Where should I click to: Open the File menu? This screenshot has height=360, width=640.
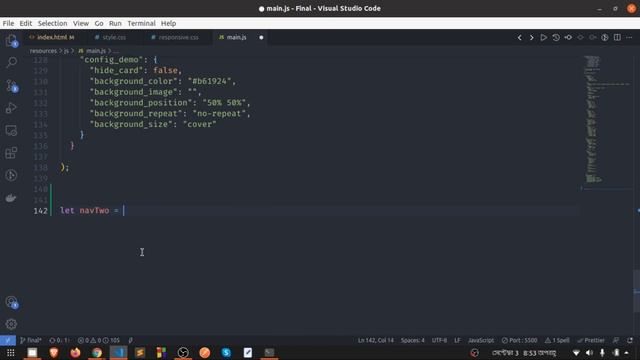tap(8, 23)
